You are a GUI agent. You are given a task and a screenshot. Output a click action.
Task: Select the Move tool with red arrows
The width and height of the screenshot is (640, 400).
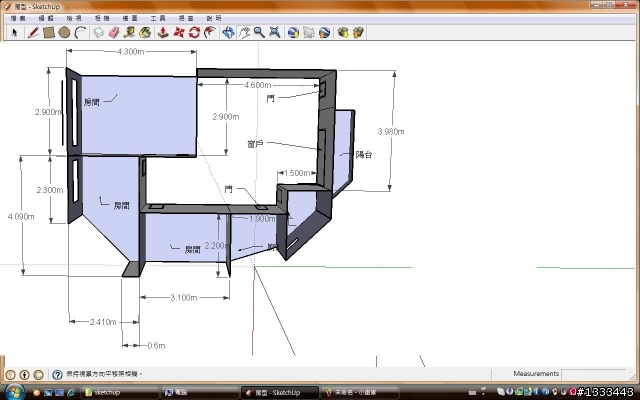[179, 32]
